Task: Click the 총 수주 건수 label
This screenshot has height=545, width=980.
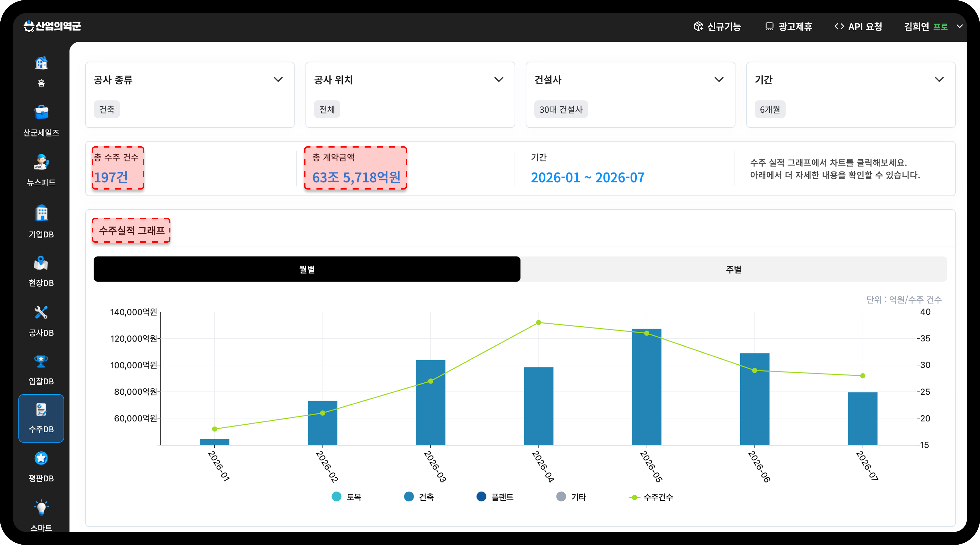Action: click(x=116, y=157)
